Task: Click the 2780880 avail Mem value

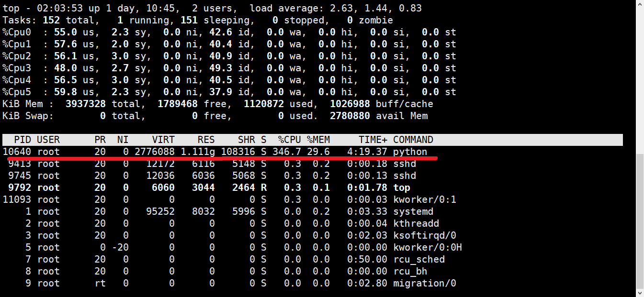Action: point(350,116)
